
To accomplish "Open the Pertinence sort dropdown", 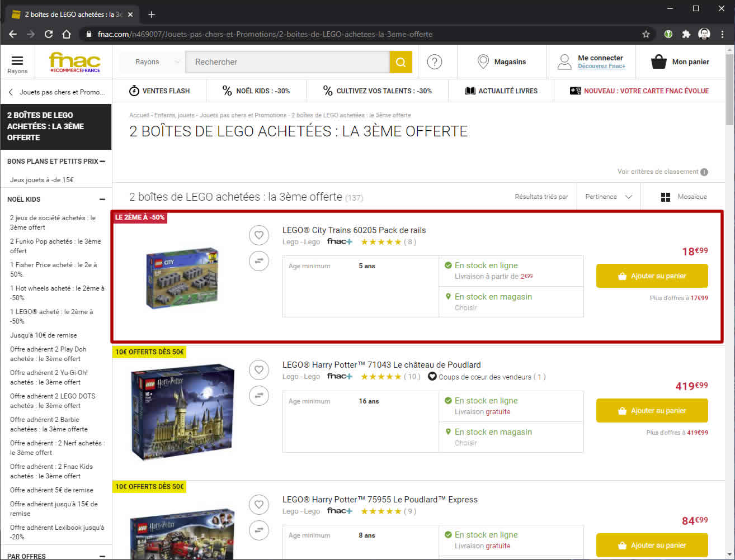I will [x=609, y=197].
